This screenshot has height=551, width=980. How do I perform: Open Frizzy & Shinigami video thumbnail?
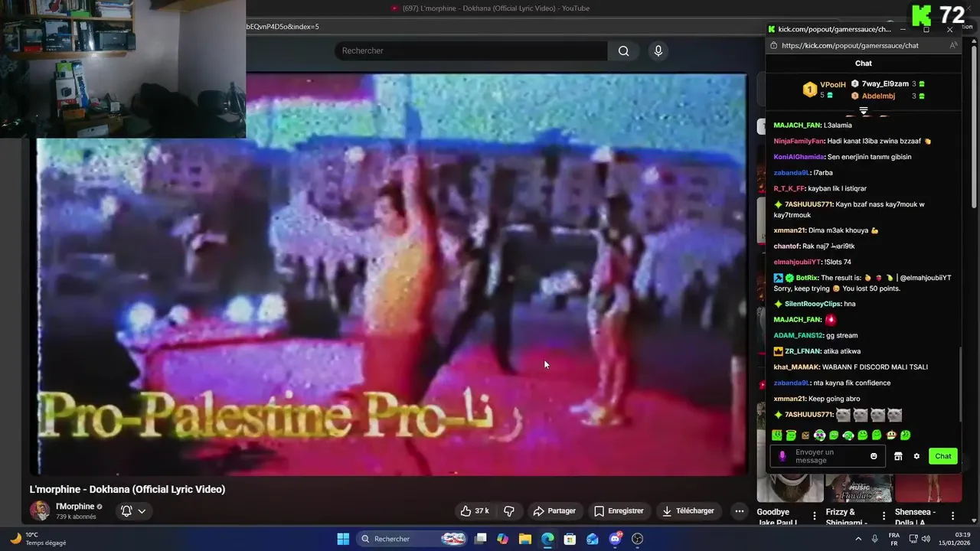point(859,488)
